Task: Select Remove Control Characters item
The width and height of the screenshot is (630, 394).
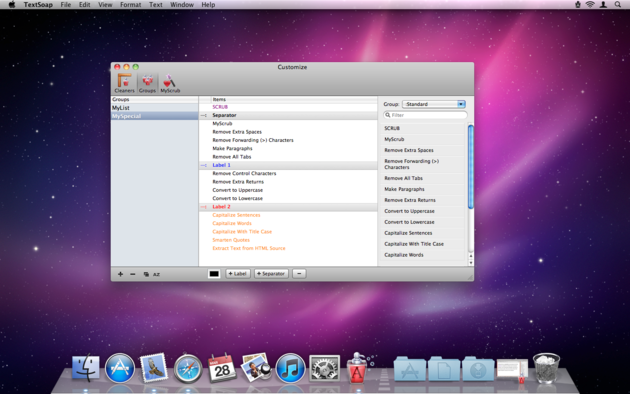Action: point(244,174)
